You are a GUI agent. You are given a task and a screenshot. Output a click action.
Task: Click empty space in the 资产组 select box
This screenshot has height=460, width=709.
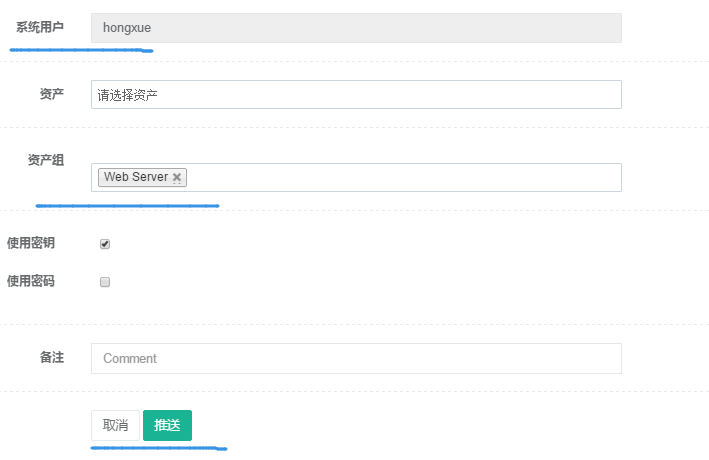400,178
